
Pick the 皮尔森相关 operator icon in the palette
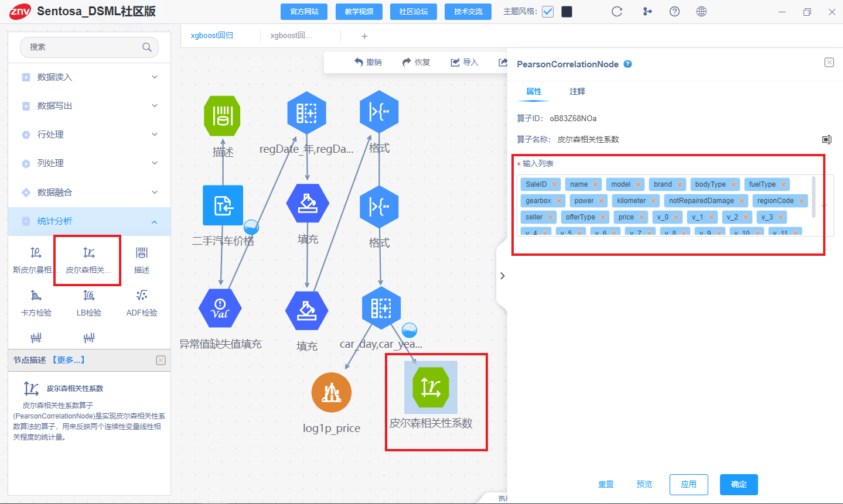point(88,253)
